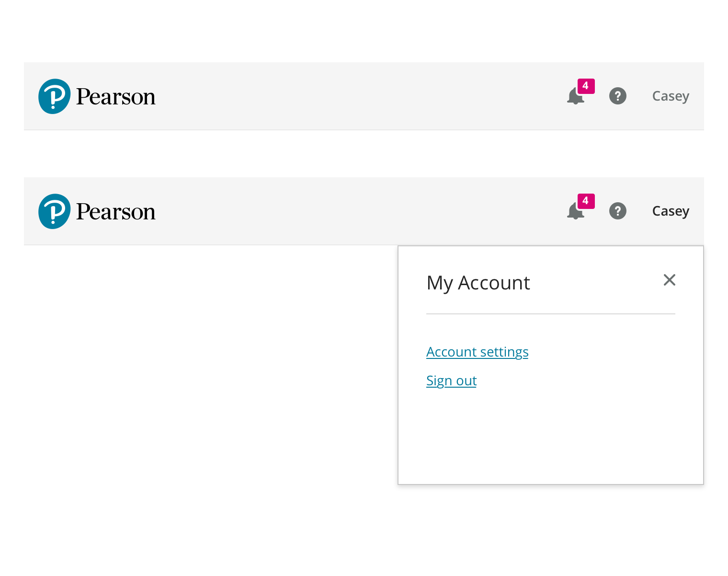Open notifications bell beside the open account panel
This screenshot has width=728, height=576.
coord(574,212)
